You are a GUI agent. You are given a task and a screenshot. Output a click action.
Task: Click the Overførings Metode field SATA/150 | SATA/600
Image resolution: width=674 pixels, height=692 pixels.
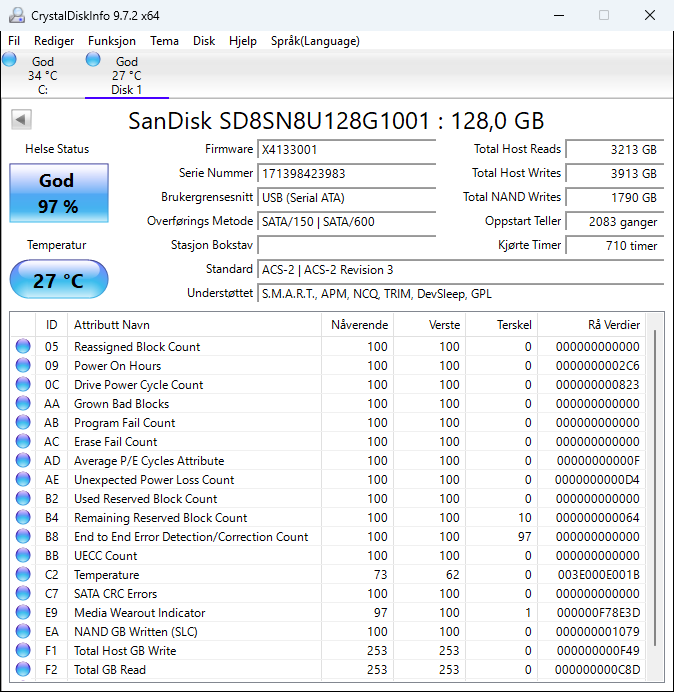[347, 222]
